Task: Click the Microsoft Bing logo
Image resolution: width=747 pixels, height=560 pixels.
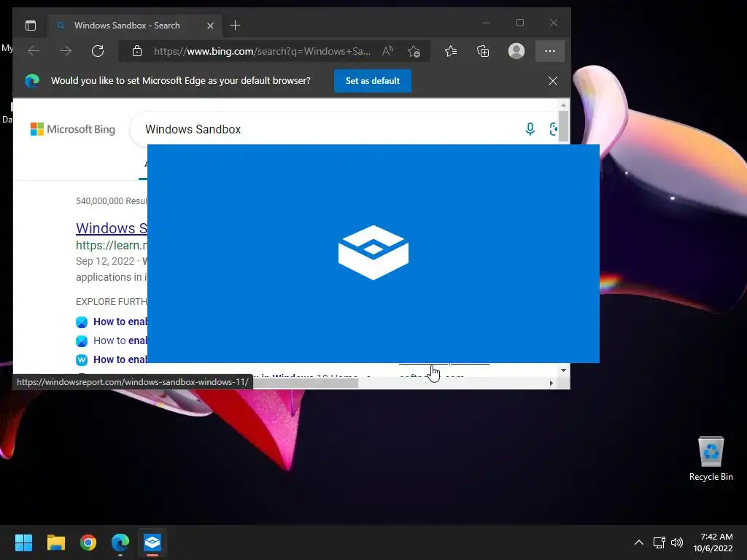Action: pyautogui.click(x=73, y=129)
